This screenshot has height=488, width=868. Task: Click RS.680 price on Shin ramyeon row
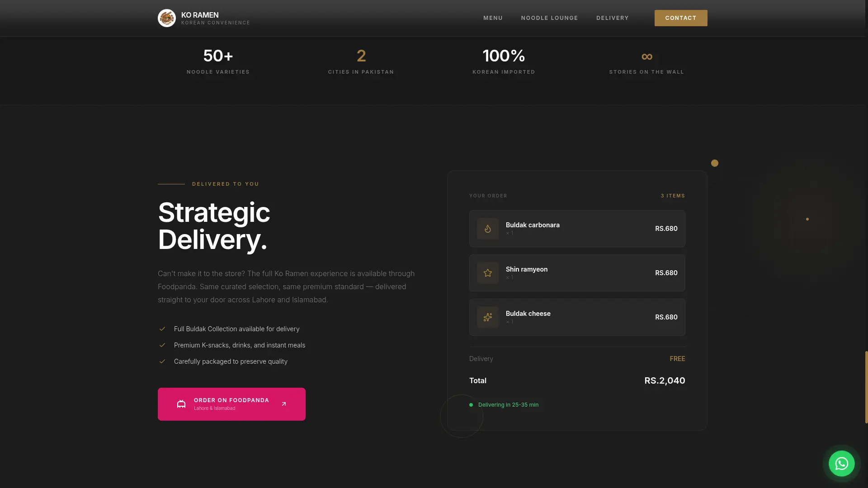[666, 273]
